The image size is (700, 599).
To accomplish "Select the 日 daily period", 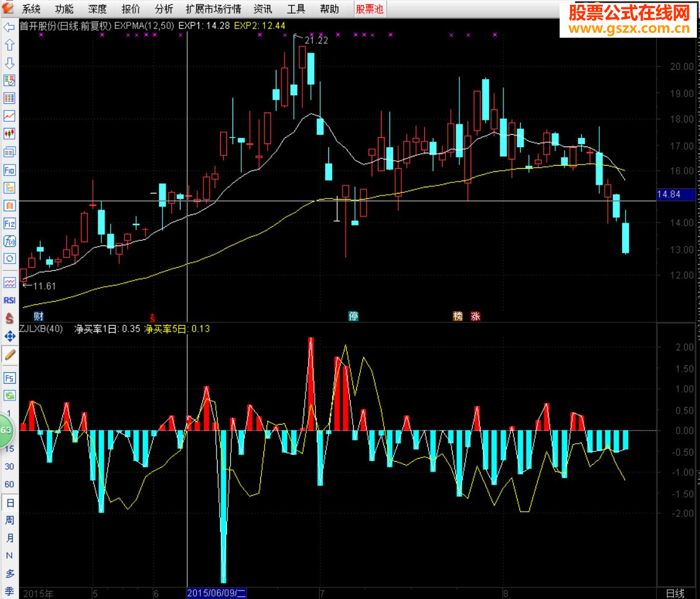I will coord(9,503).
